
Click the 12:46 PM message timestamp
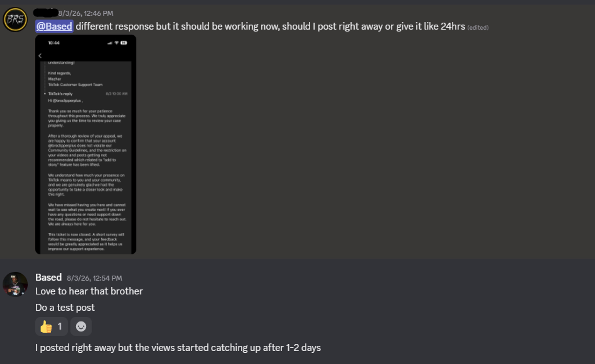pyautogui.click(x=86, y=13)
